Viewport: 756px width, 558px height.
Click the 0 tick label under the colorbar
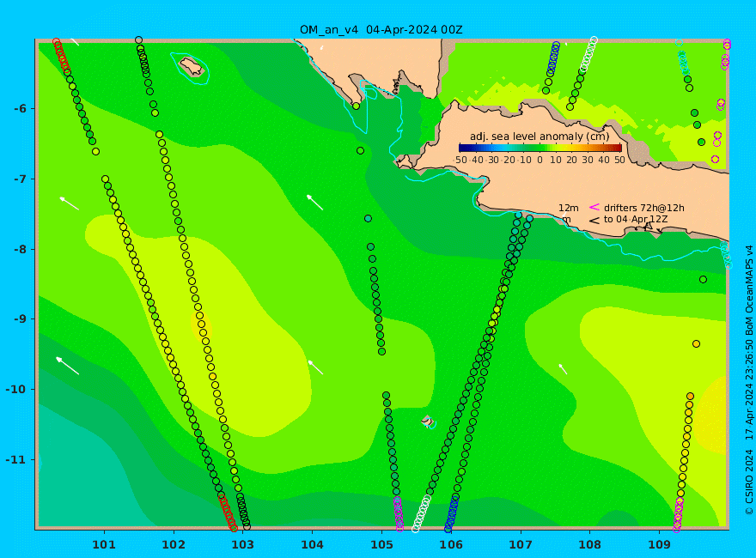coord(540,160)
